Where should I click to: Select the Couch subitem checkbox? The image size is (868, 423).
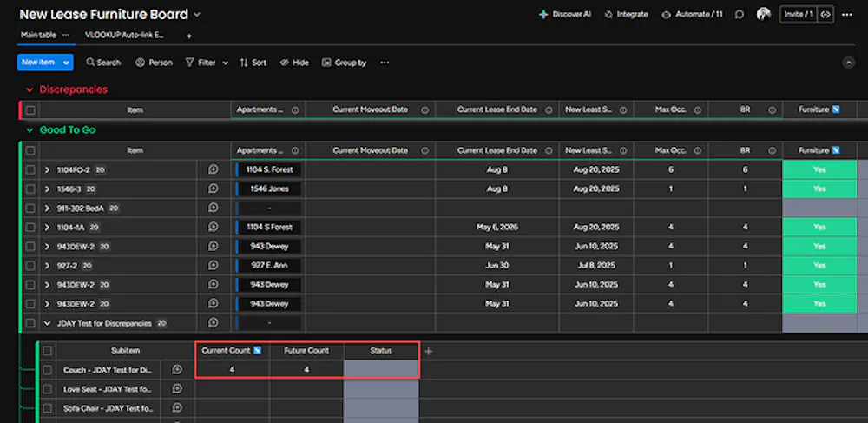(x=48, y=370)
